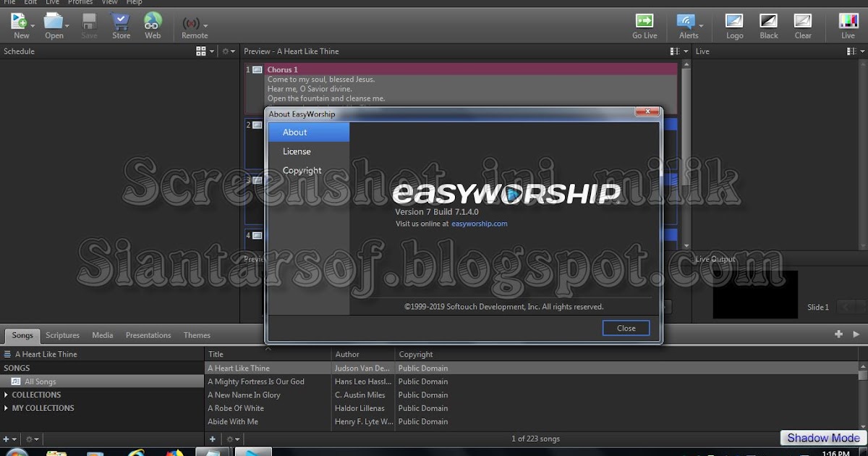The image size is (868, 456).
Task: Click the Go Live arrow icon
Action: pos(644,21)
